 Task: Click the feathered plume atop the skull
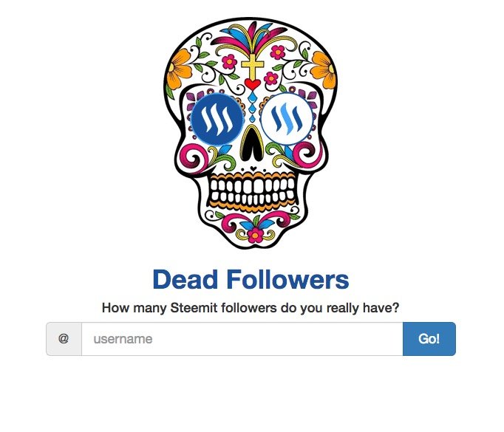point(253,37)
